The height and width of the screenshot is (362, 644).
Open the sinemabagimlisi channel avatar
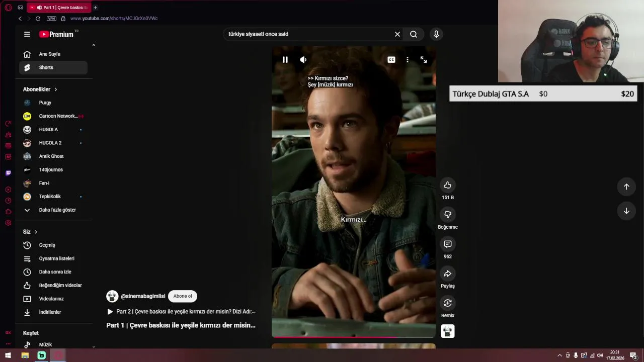[112, 296]
